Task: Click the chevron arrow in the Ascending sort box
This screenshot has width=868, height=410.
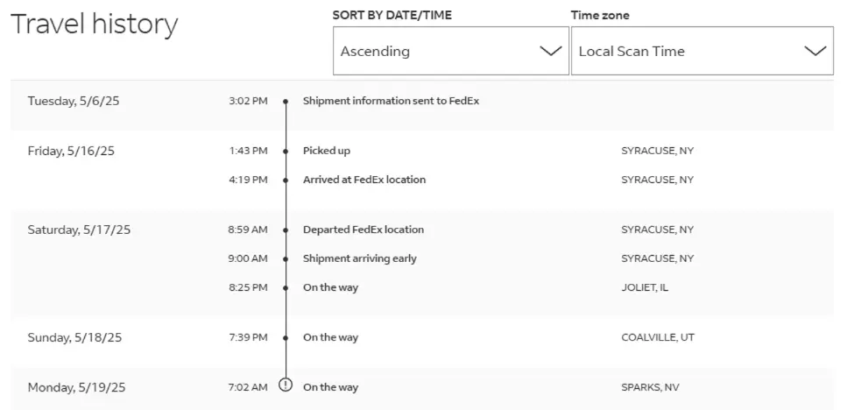Action: (x=551, y=51)
